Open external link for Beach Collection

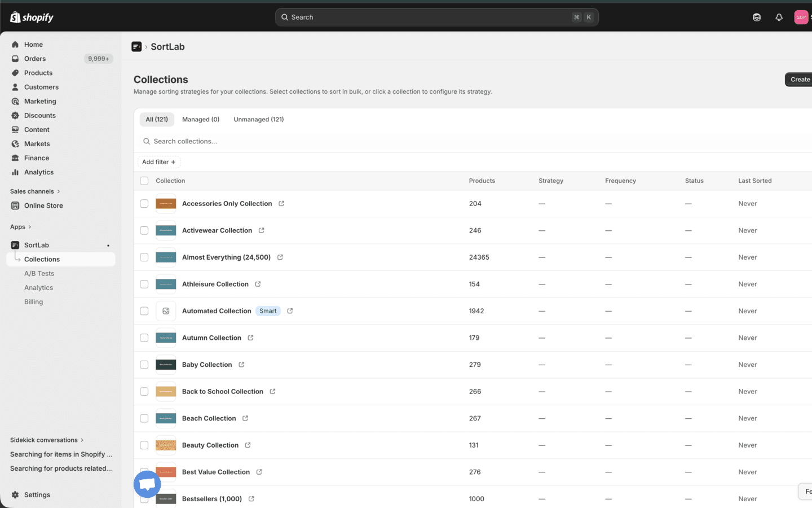[x=245, y=418]
